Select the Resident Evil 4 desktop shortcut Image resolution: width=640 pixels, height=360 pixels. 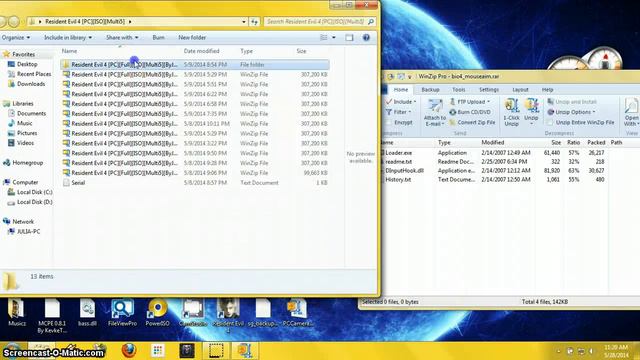(x=228, y=316)
